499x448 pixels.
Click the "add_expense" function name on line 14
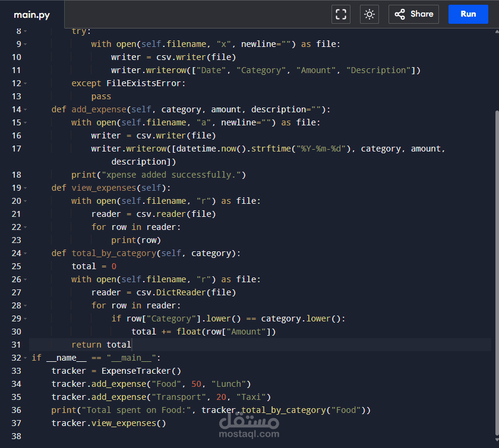(99, 109)
